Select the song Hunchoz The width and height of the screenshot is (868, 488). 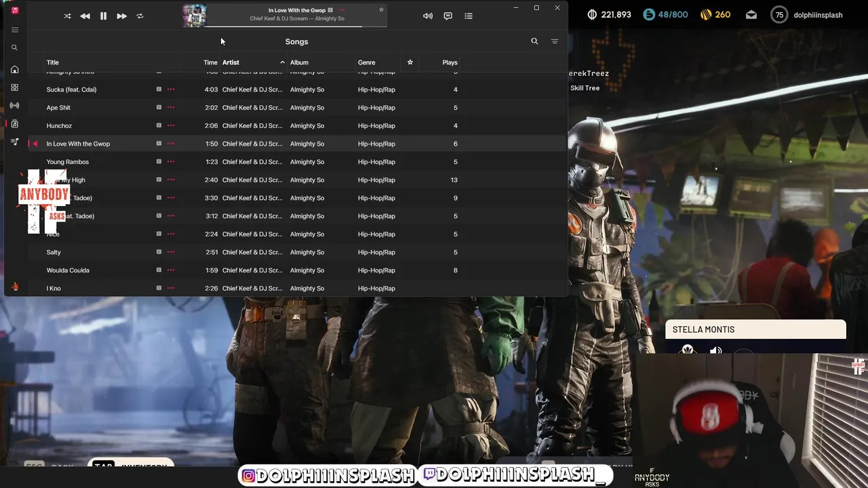click(59, 125)
